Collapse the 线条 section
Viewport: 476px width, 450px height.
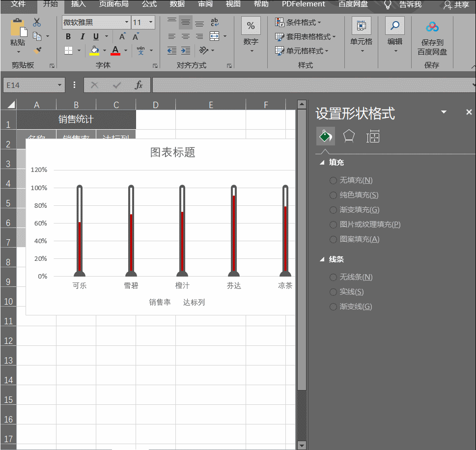[x=322, y=259]
